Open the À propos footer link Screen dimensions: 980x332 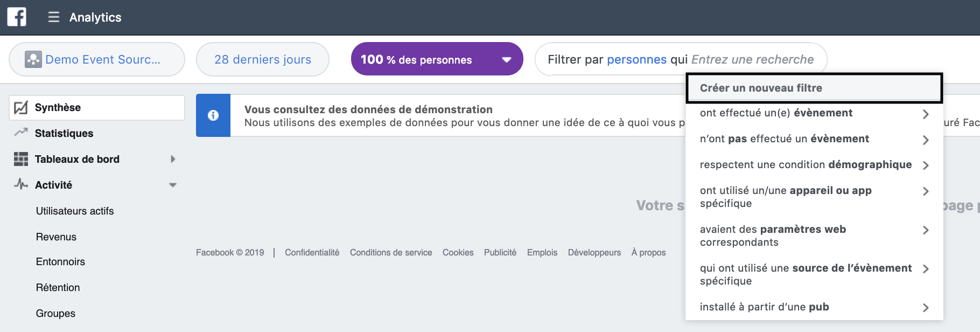point(648,252)
